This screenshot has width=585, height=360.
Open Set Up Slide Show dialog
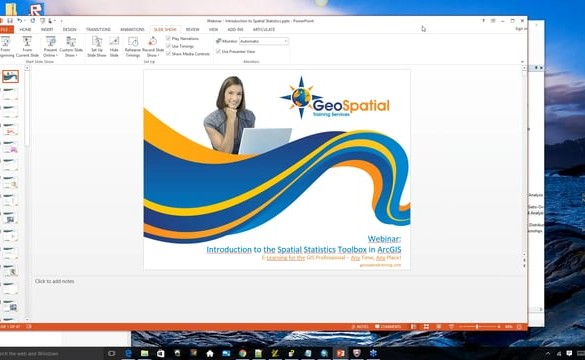(x=97, y=47)
